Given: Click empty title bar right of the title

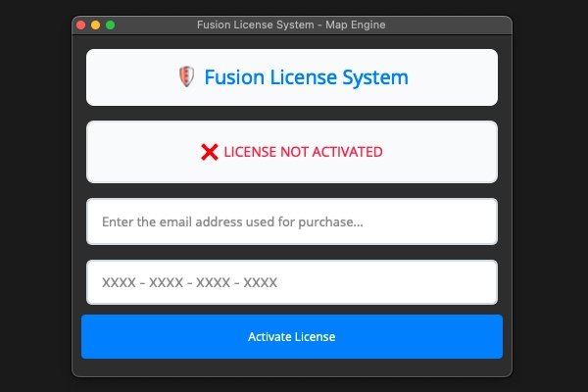Looking at the screenshot, I should pos(446,25).
